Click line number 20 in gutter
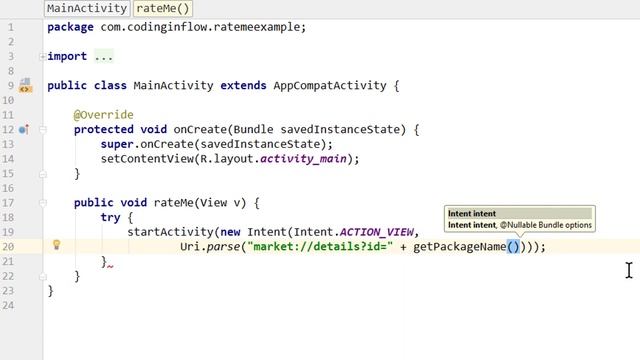Viewport: 640px width, 360px height. pos(8,247)
